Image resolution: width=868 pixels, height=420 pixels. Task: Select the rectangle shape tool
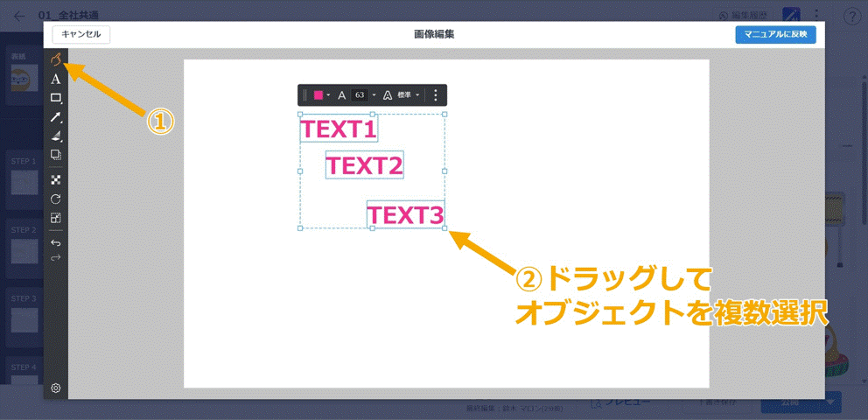click(55, 98)
